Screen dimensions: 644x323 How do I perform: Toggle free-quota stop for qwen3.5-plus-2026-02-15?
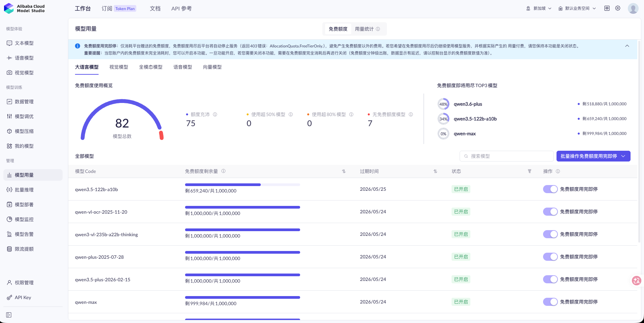(x=550, y=279)
